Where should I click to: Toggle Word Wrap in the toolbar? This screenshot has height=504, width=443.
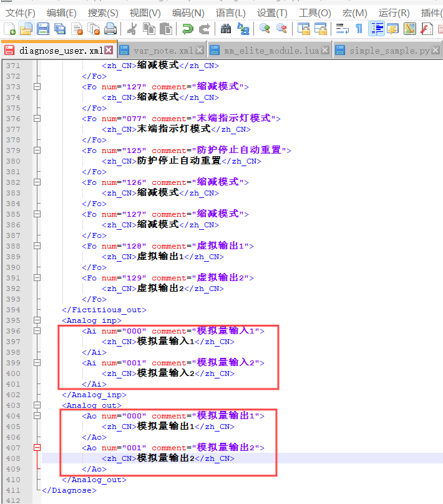coord(342,29)
